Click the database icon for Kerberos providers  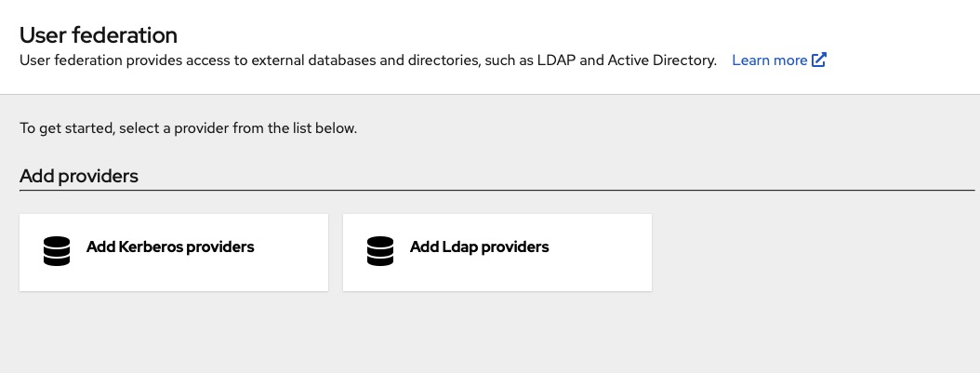click(x=57, y=251)
